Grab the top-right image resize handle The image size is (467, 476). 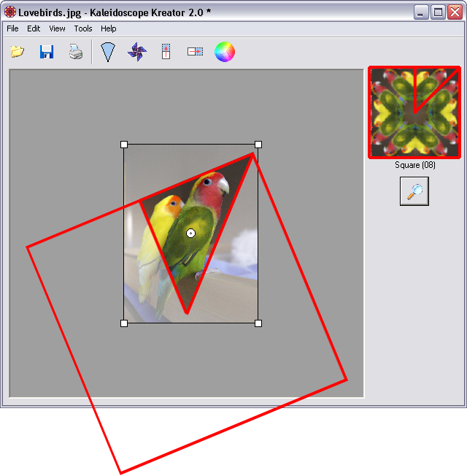tap(258, 145)
